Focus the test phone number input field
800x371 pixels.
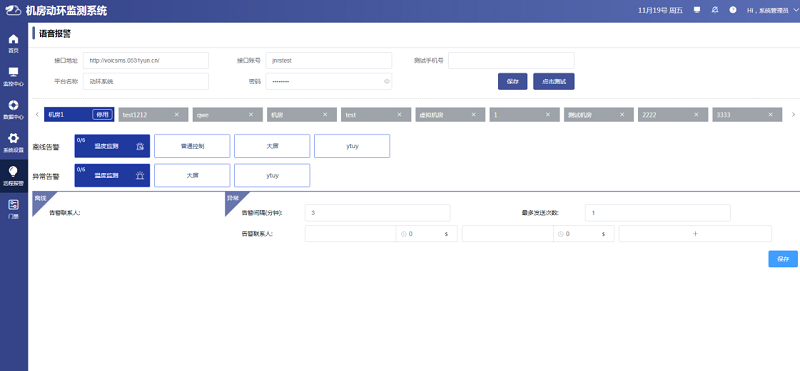pyautogui.click(x=511, y=60)
